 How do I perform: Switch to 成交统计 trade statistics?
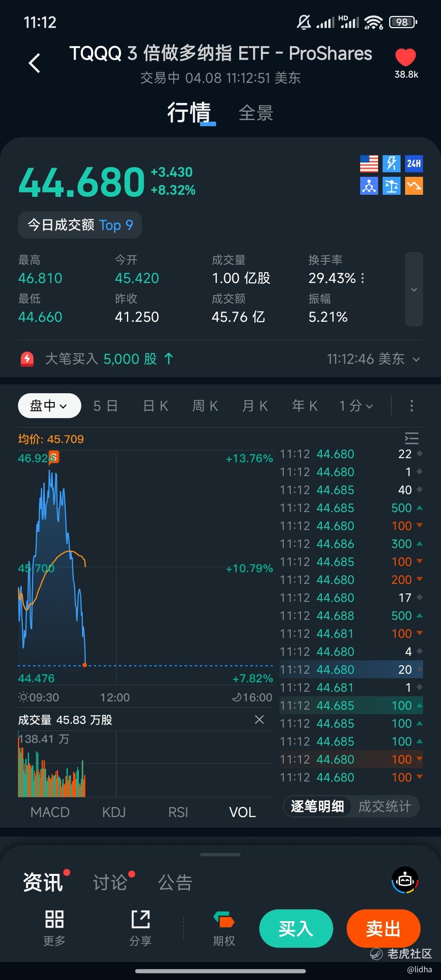click(x=385, y=806)
